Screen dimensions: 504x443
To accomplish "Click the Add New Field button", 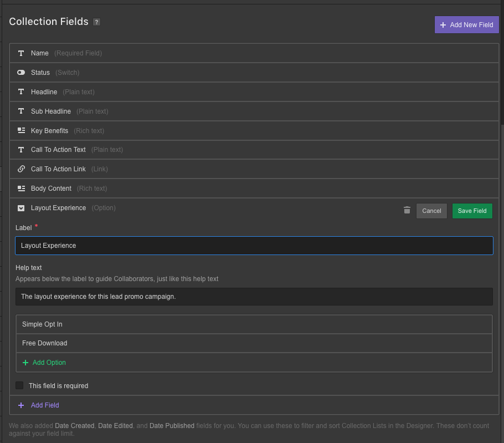I will (x=466, y=25).
